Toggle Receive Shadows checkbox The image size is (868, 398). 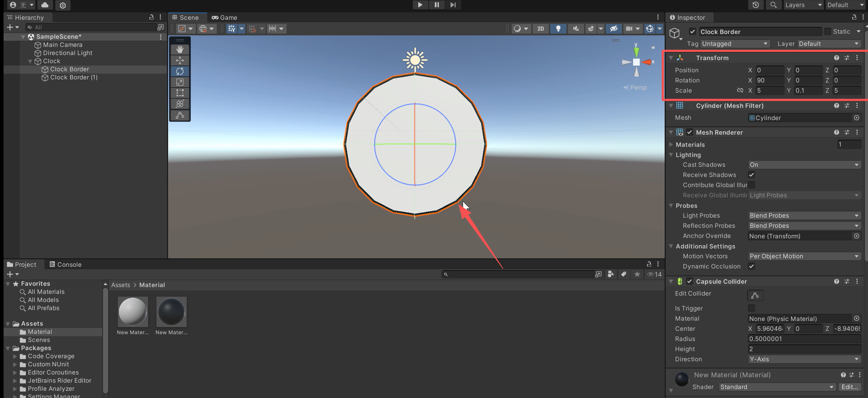point(751,175)
